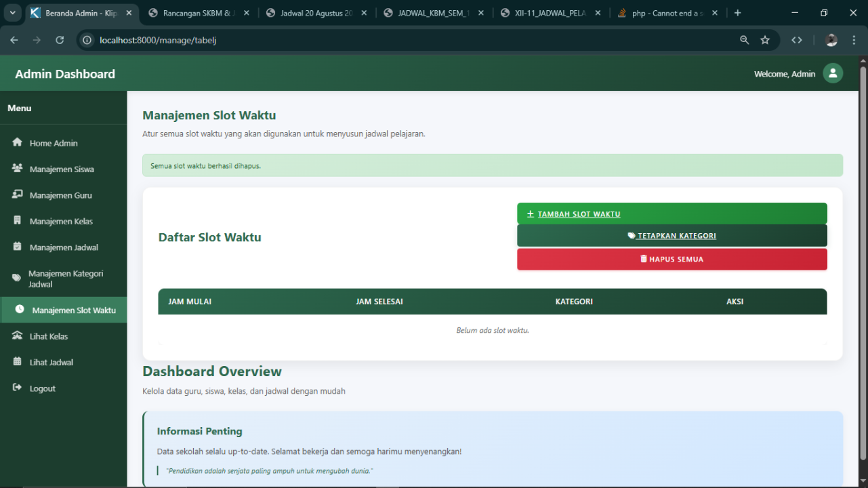Click the Manajemen Siswa users icon

pyautogui.click(x=18, y=169)
